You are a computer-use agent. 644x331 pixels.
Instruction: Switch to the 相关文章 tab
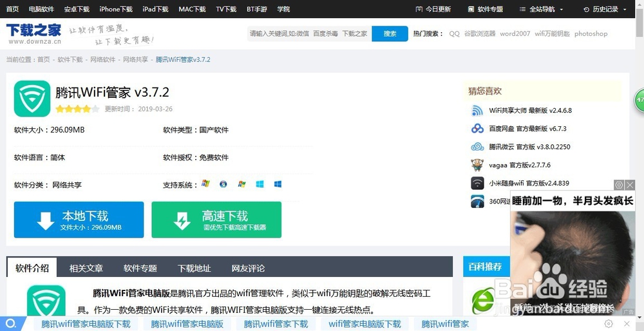click(x=86, y=268)
